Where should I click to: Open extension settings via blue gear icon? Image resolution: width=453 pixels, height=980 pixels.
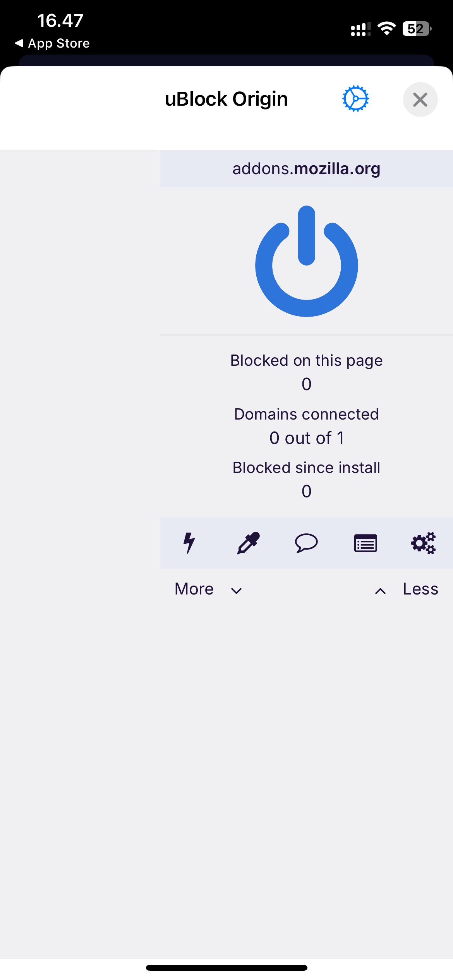(x=355, y=99)
